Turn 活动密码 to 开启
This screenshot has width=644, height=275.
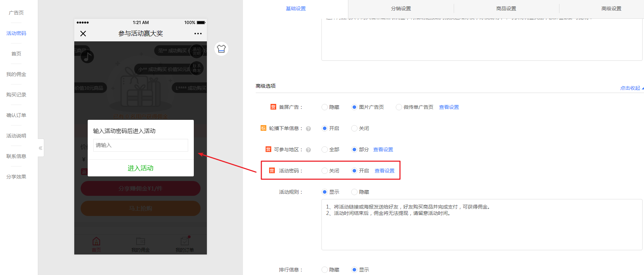tap(354, 171)
